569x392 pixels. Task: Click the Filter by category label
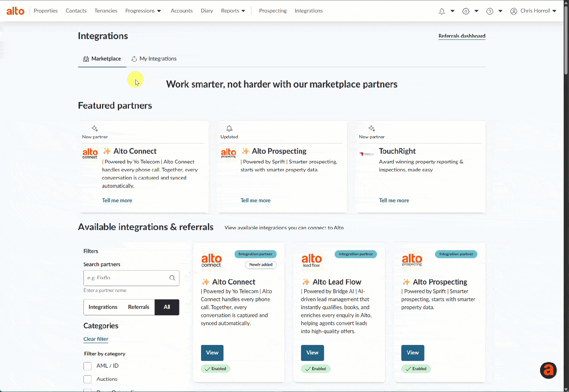pyautogui.click(x=105, y=354)
